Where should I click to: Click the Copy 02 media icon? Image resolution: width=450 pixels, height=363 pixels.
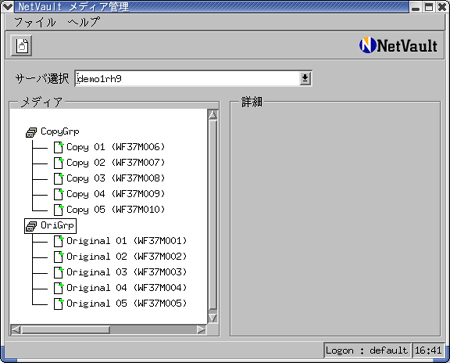coord(59,163)
